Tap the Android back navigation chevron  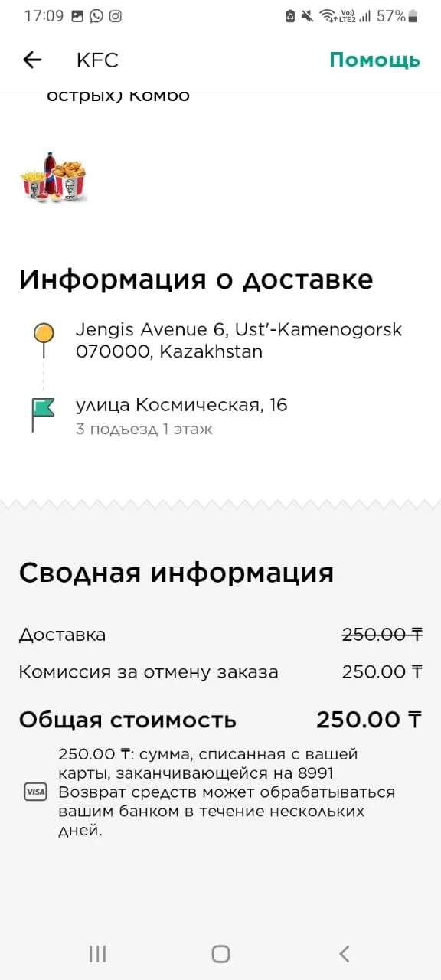pos(345,953)
